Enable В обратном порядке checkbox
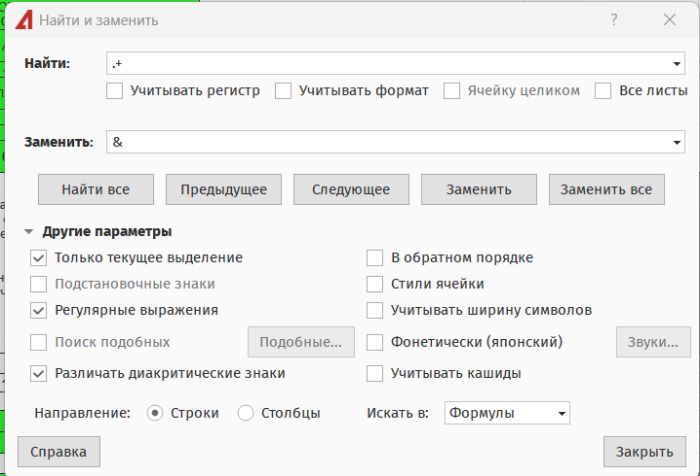 pyautogui.click(x=375, y=258)
